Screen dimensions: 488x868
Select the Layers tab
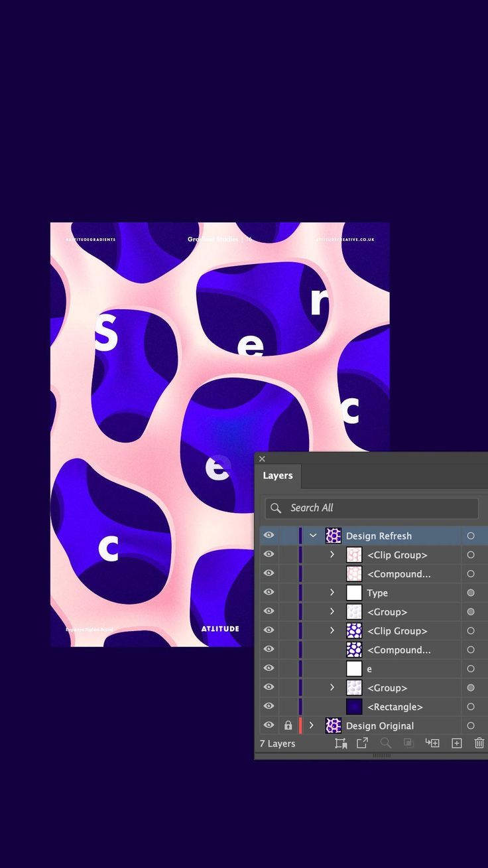click(278, 476)
